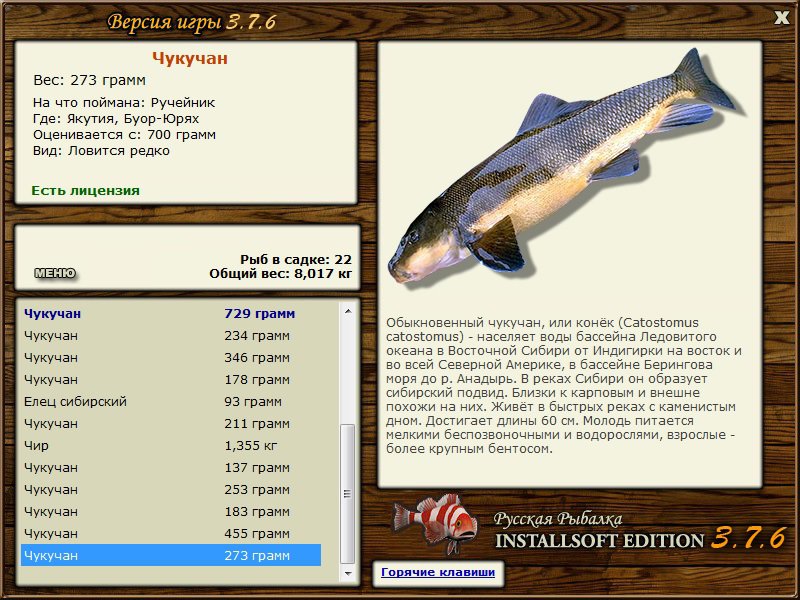Click the Рыб в садке: 22 counter
The image size is (800, 600).
pyautogui.click(x=296, y=260)
